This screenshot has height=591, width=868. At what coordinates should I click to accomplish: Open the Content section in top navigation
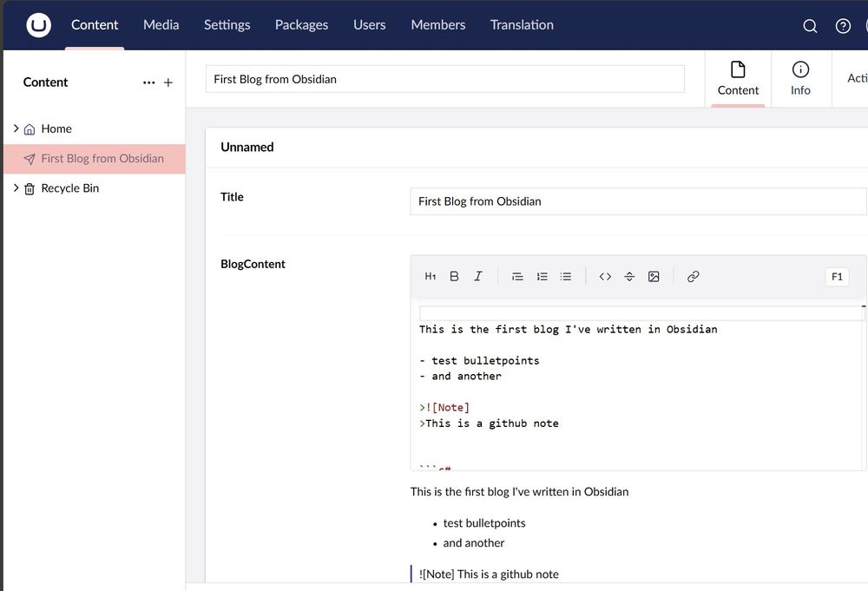(x=95, y=25)
